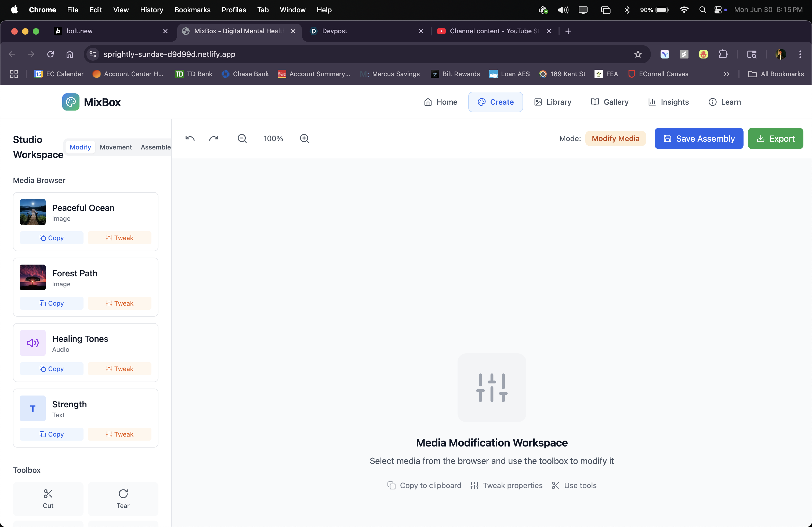Screen dimensions: 812x527
Task: Zoom in using the magnifier plus icon
Action: pyautogui.click(x=304, y=138)
